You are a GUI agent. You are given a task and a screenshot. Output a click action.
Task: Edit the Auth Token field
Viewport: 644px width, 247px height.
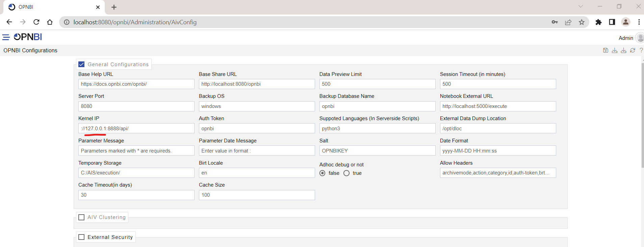(x=257, y=128)
